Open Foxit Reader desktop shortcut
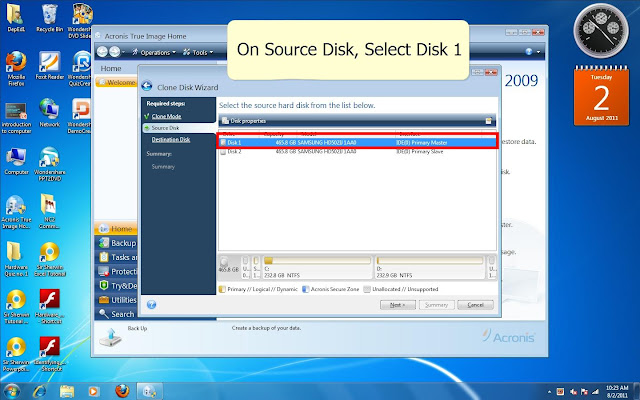Screen dimensions: 640x400 click(x=50, y=66)
